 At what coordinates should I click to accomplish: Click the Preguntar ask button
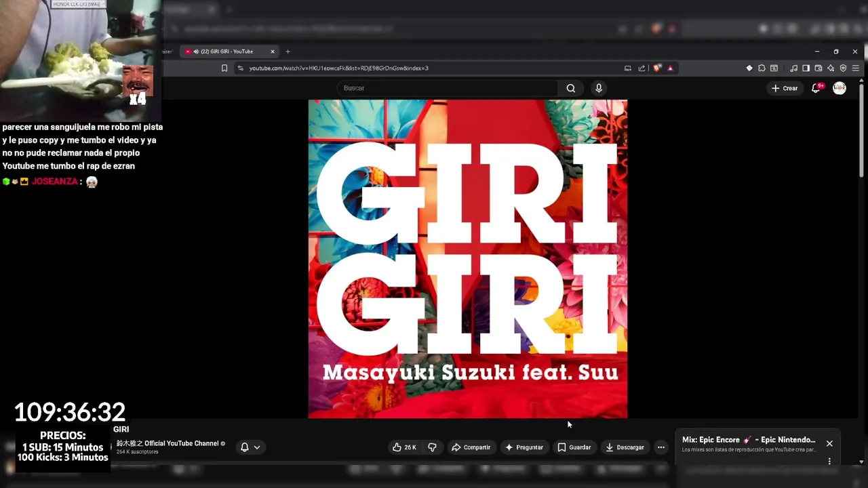click(524, 447)
